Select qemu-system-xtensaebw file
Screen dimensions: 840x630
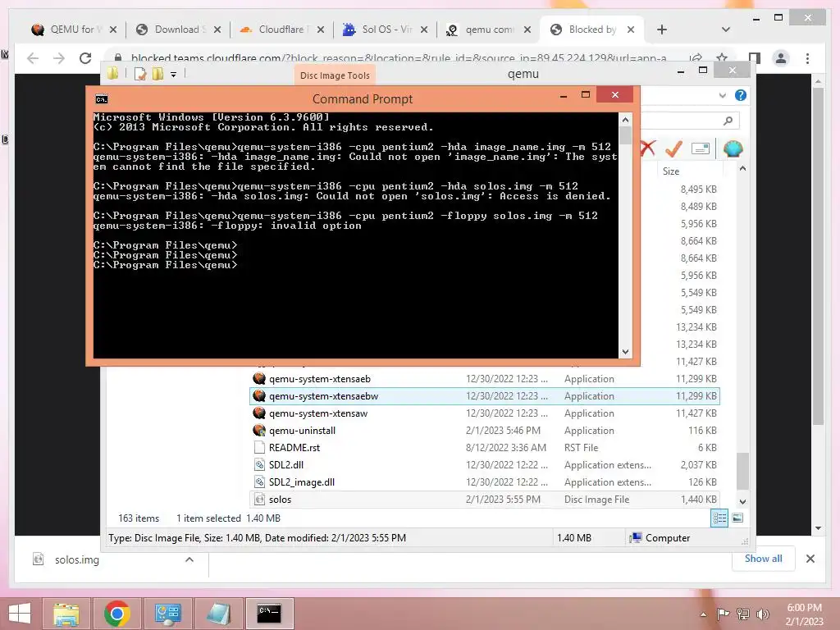pyautogui.click(x=484, y=396)
